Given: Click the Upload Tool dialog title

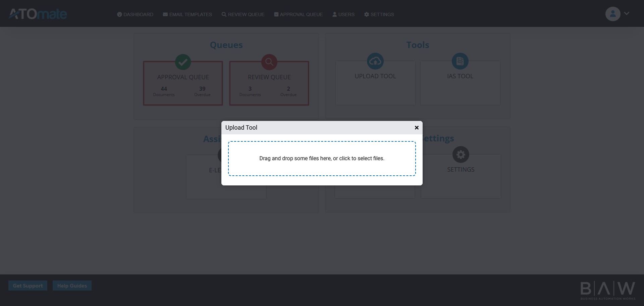Looking at the screenshot, I should tap(241, 128).
